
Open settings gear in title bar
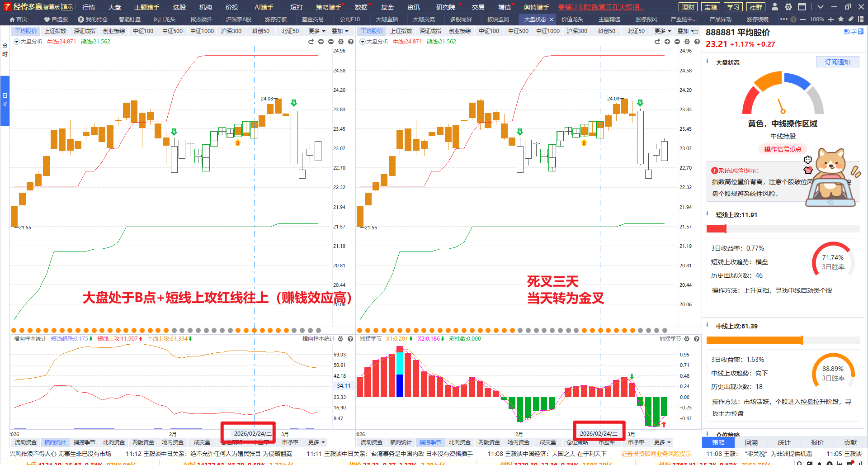tap(788, 7)
